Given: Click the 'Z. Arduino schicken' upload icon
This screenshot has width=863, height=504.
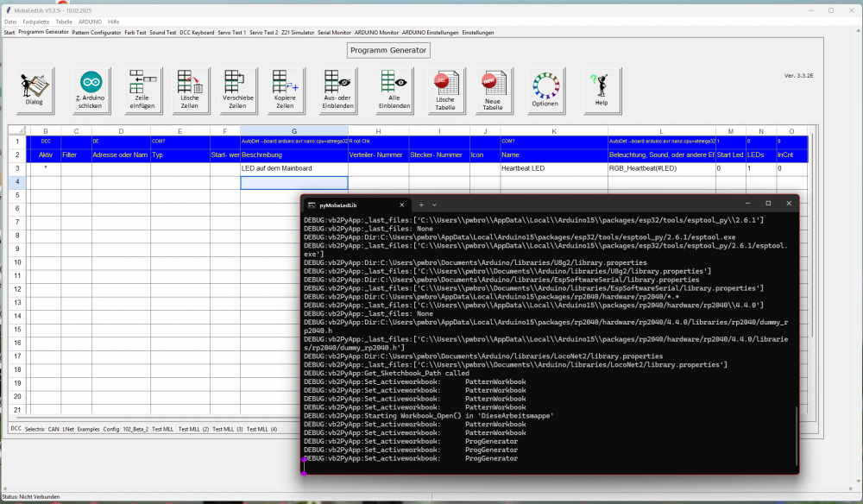Looking at the screenshot, I should click(91, 91).
